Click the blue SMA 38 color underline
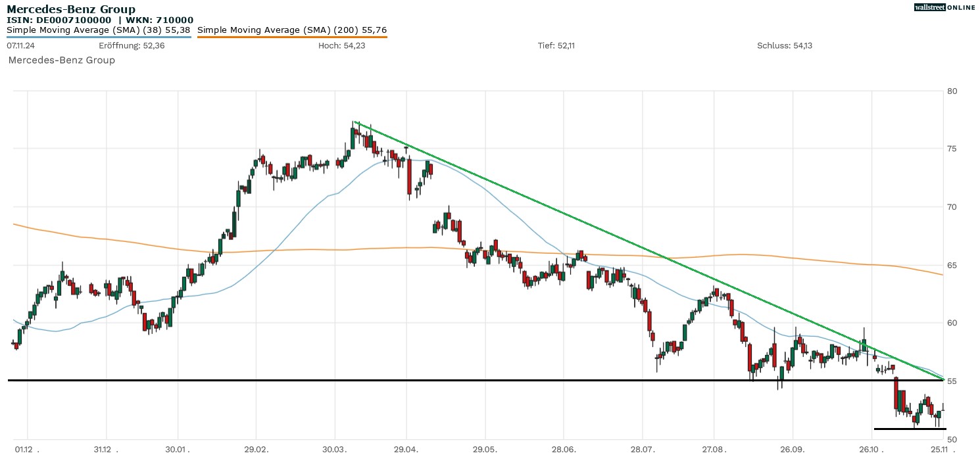Screen dimensions: 980x453 point(99,37)
